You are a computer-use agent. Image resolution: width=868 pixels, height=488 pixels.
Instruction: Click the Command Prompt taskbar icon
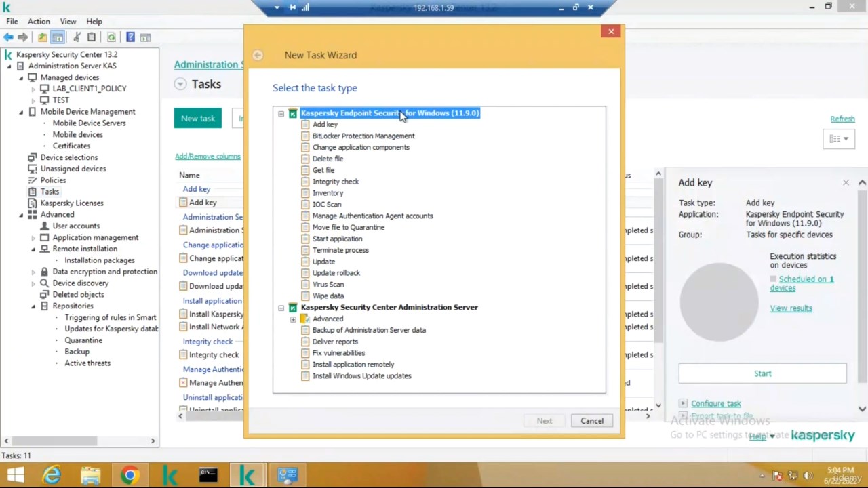click(208, 475)
